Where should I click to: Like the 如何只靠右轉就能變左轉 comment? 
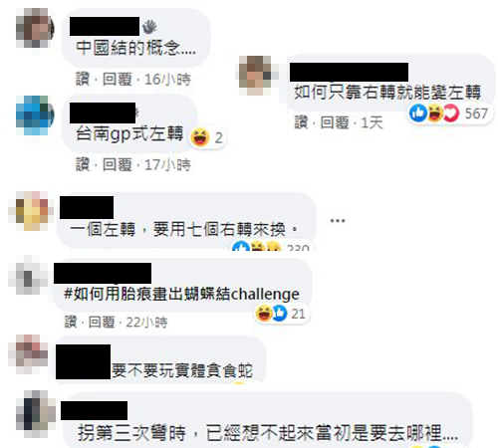[301, 122]
